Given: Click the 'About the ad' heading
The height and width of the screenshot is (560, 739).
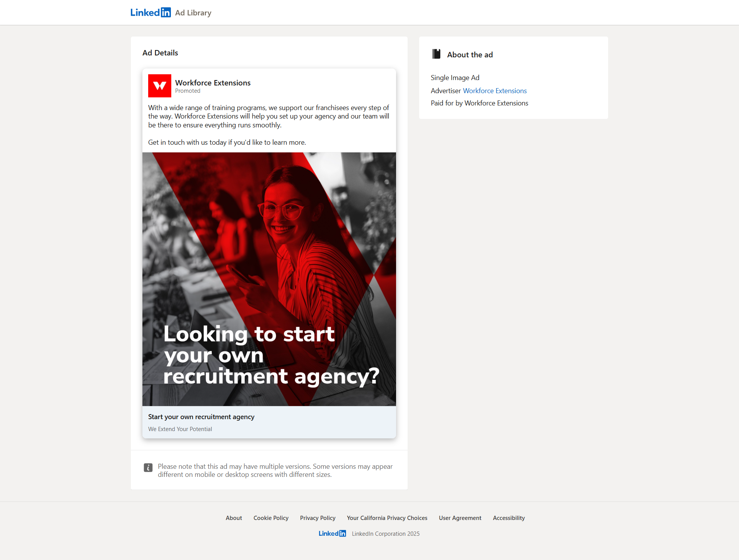Looking at the screenshot, I should pos(470,55).
